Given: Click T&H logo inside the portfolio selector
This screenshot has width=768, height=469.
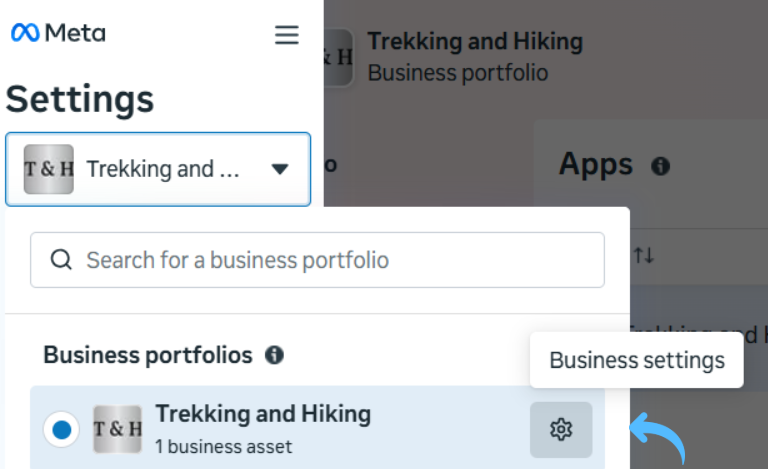Looking at the screenshot, I should coord(49,169).
